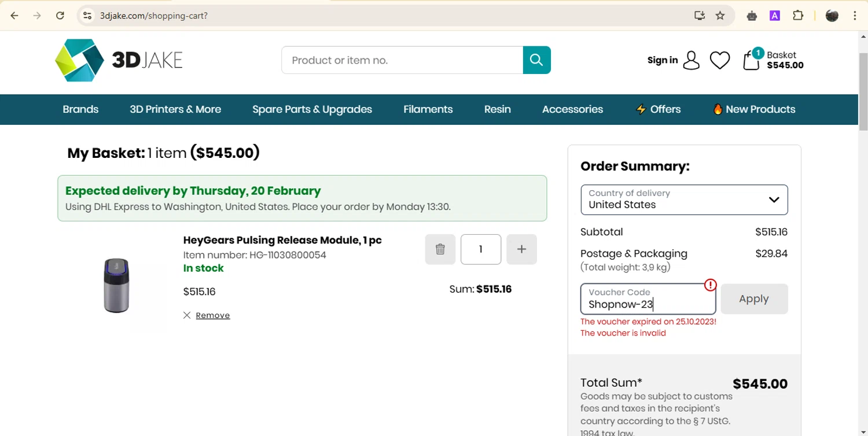Open Accessories menu
The height and width of the screenshot is (436, 868).
[572, 109]
